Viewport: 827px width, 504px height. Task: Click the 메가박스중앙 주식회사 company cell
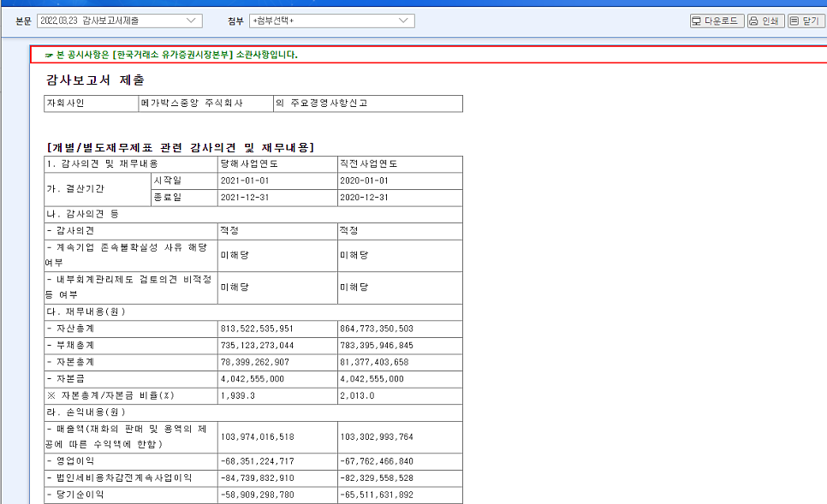point(205,104)
